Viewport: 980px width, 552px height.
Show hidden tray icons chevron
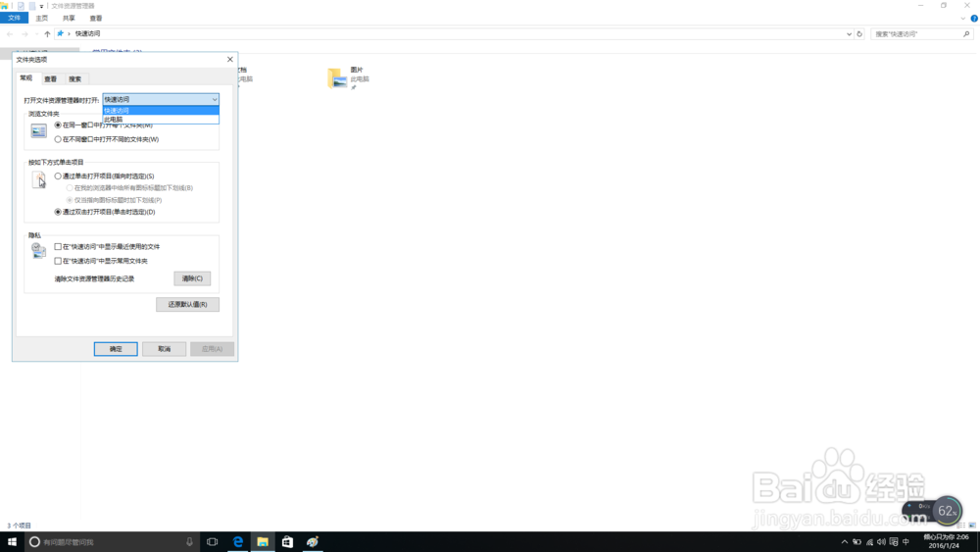845,542
